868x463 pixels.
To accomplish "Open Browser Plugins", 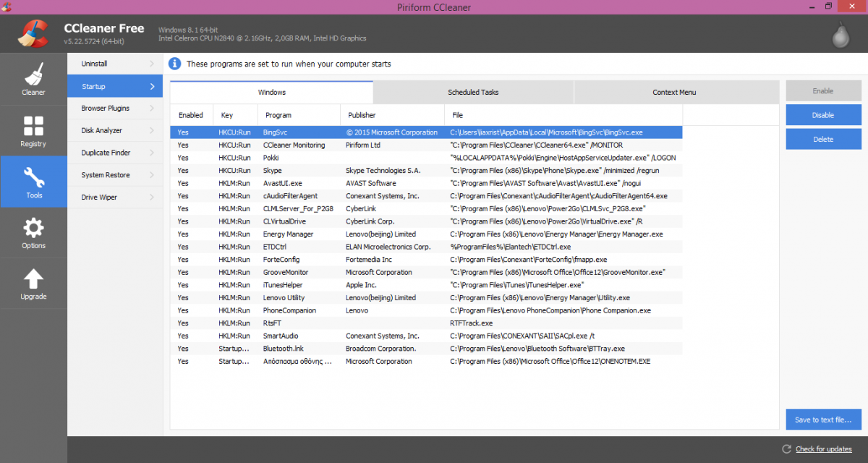I will [x=115, y=109].
